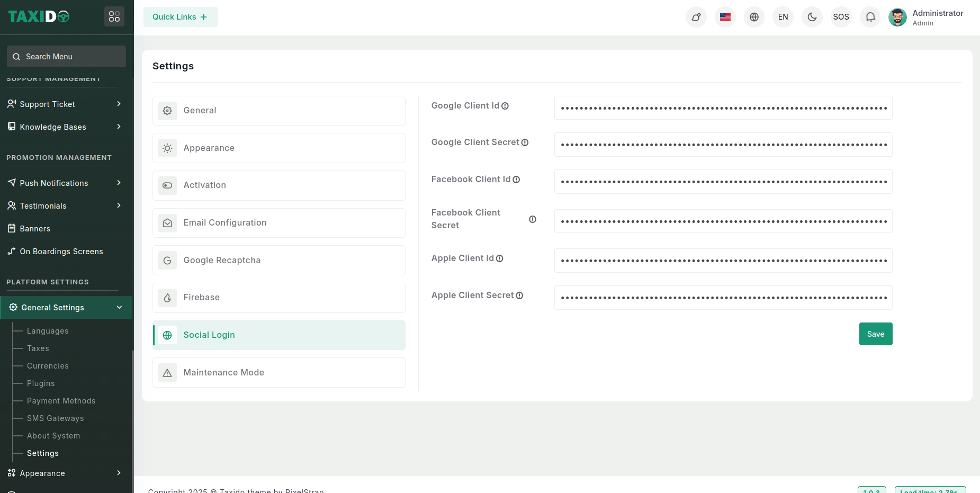980x493 pixels.
Task: Open Administrator profile avatar
Action: [x=897, y=17]
